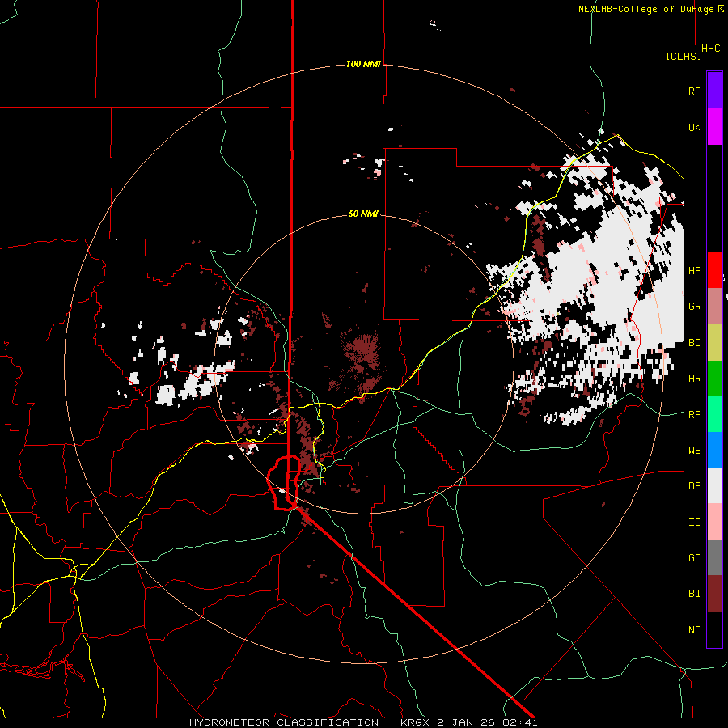Click the 2 JAN 26 date text
728x728 pixels.
coord(468,722)
